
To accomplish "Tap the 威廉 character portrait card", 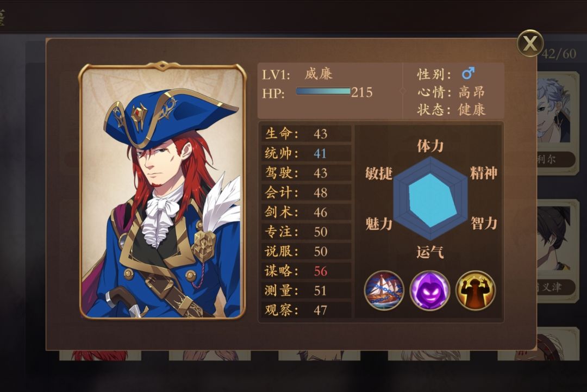I will pos(163,191).
